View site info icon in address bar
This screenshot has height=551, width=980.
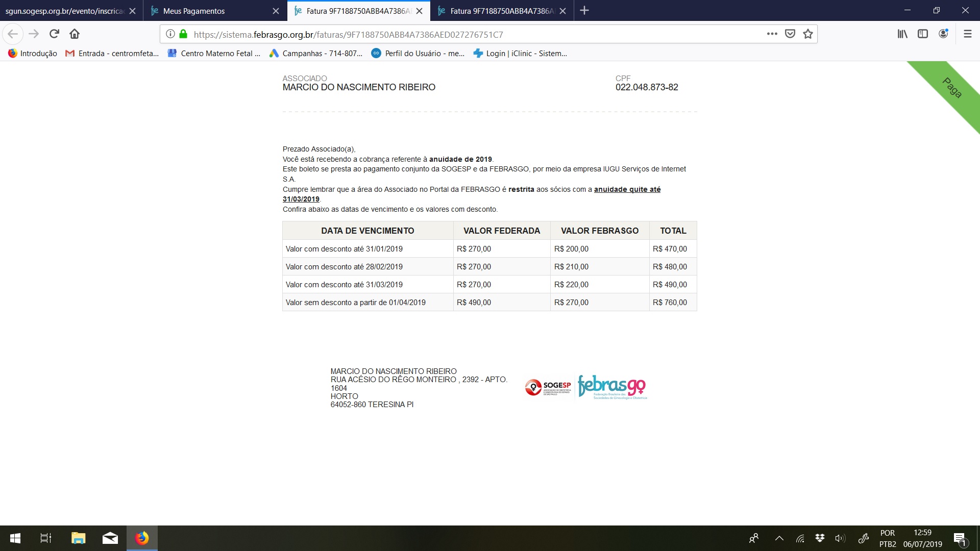pyautogui.click(x=170, y=34)
